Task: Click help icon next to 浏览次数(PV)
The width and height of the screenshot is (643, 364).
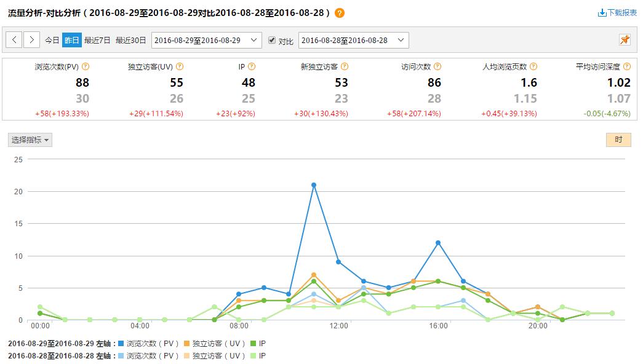Action: pyautogui.click(x=86, y=66)
